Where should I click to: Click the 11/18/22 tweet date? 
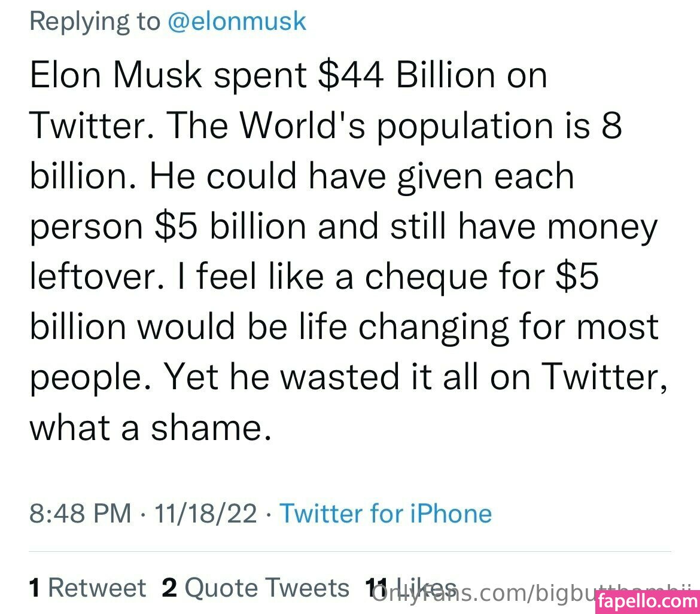pyautogui.click(x=206, y=514)
